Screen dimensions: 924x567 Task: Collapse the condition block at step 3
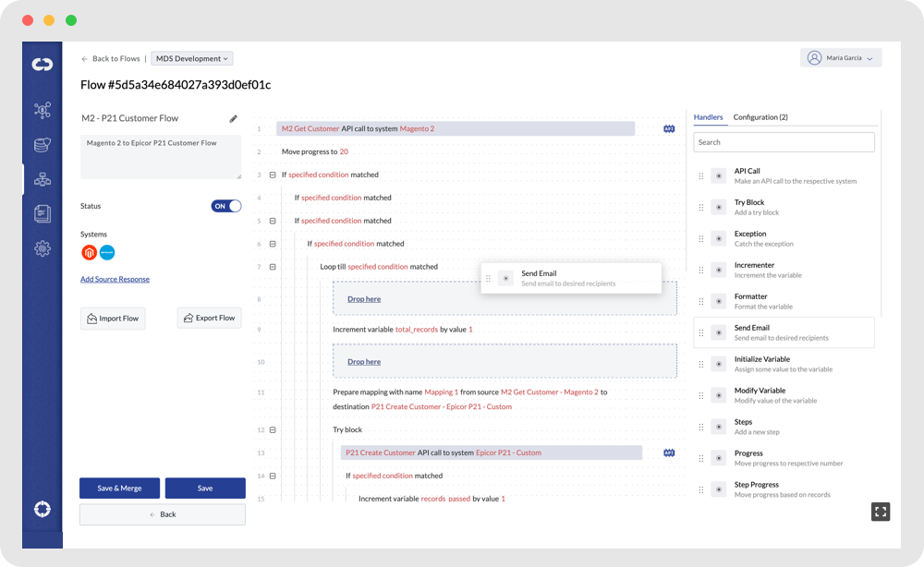coord(273,175)
